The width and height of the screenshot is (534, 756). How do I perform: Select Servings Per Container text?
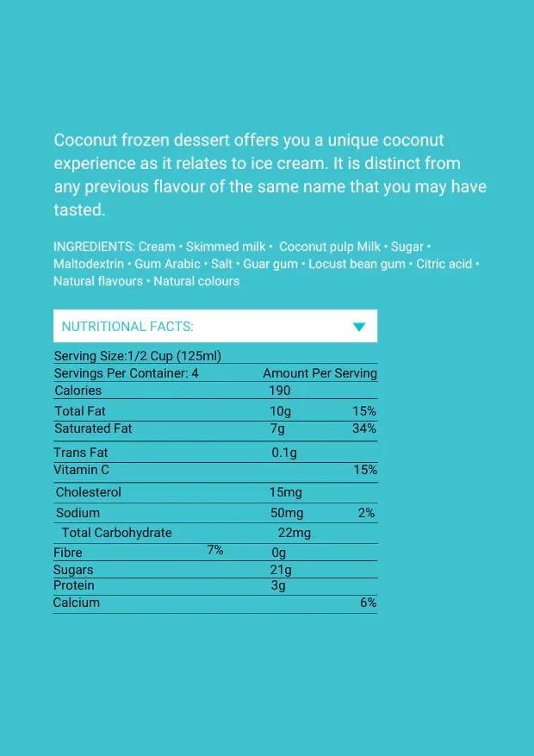point(126,373)
